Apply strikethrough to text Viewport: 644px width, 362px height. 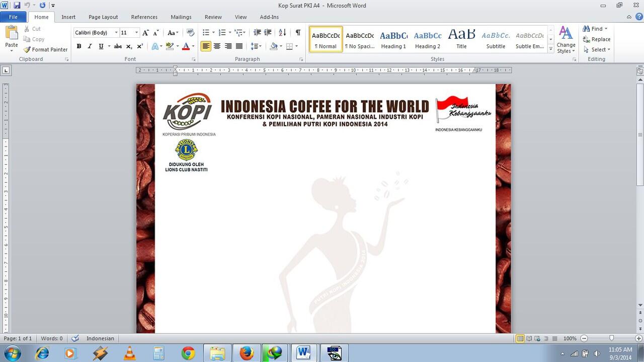click(118, 46)
